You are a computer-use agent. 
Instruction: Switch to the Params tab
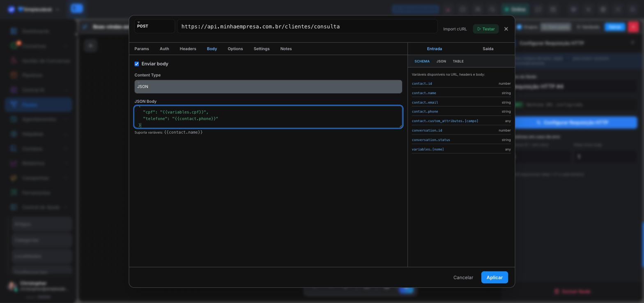[x=142, y=49]
